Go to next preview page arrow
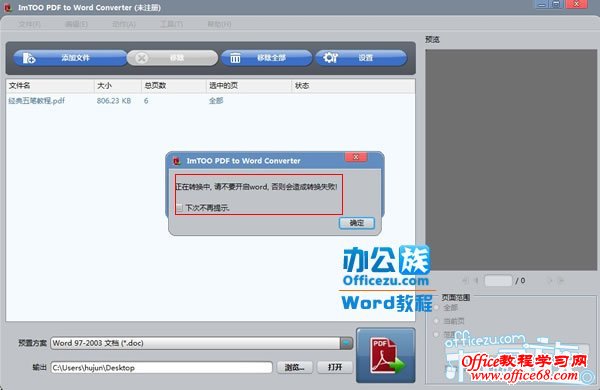This screenshot has height=390, width=600. (550, 281)
